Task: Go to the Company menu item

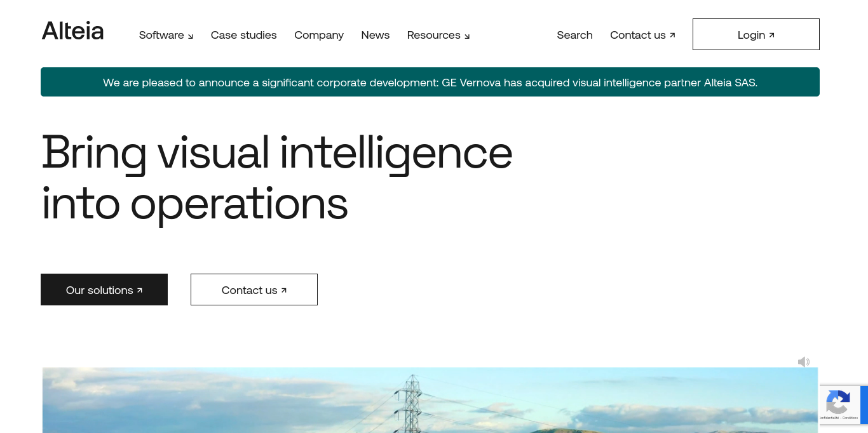Action: point(318,35)
